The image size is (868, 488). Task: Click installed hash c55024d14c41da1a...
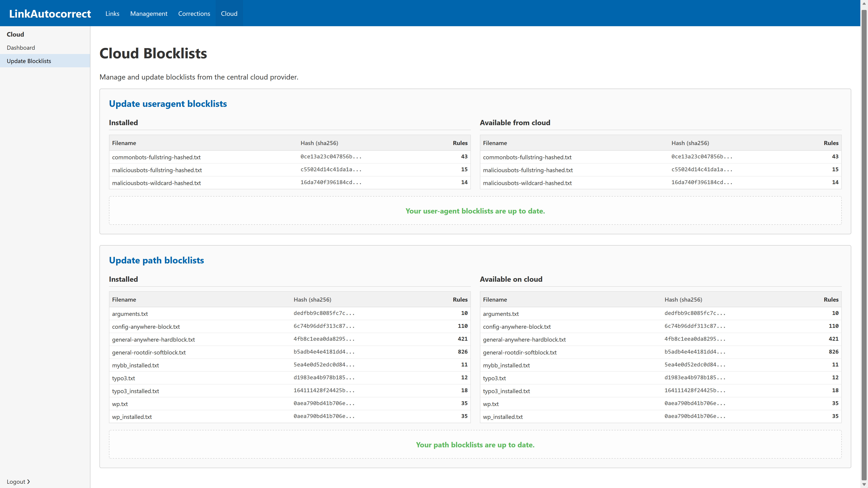click(x=331, y=169)
